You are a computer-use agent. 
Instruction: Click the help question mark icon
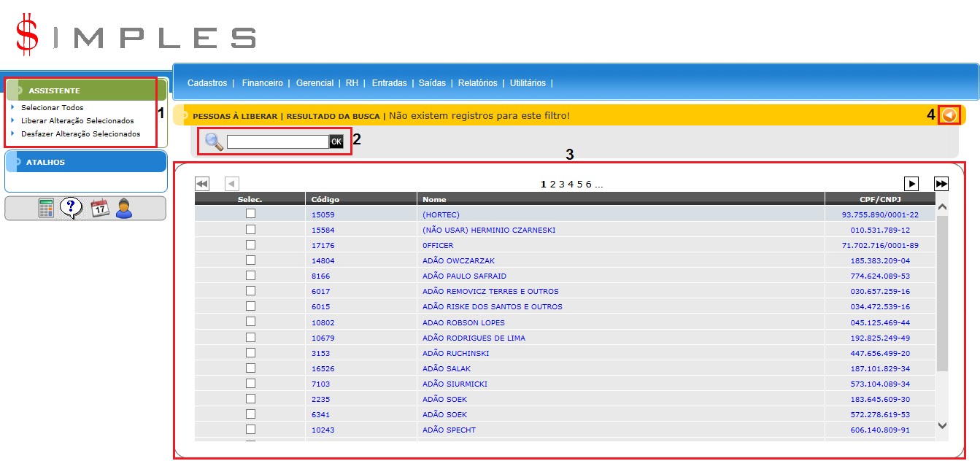[71, 208]
